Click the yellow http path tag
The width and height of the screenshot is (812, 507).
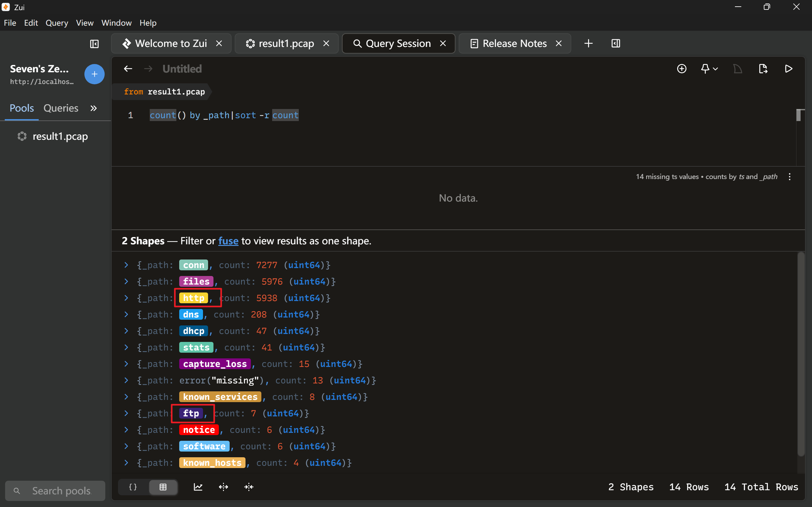[193, 298]
